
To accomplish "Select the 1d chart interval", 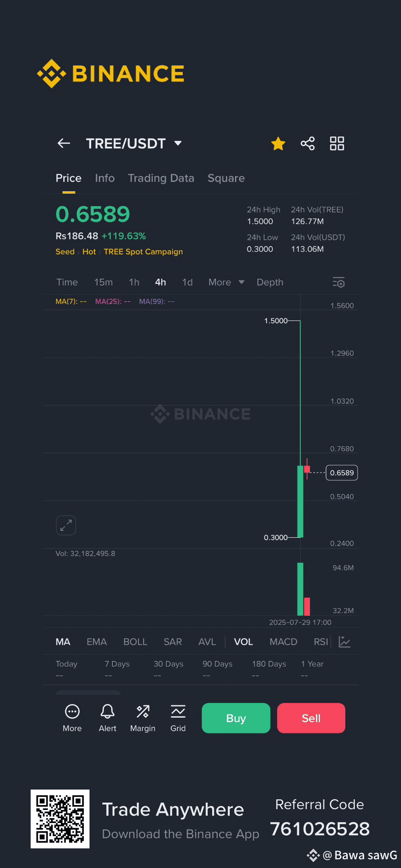I will pos(187,282).
